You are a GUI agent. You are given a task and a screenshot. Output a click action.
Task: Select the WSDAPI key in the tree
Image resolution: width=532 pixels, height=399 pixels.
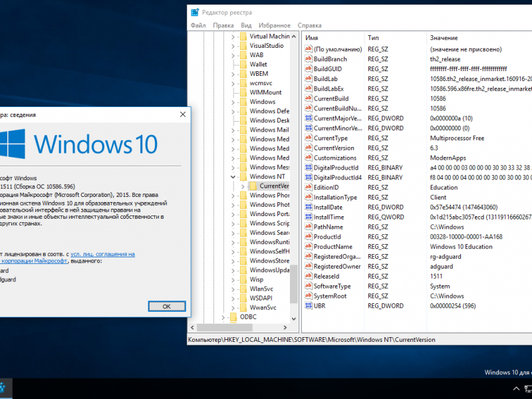click(x=261, y=298)
